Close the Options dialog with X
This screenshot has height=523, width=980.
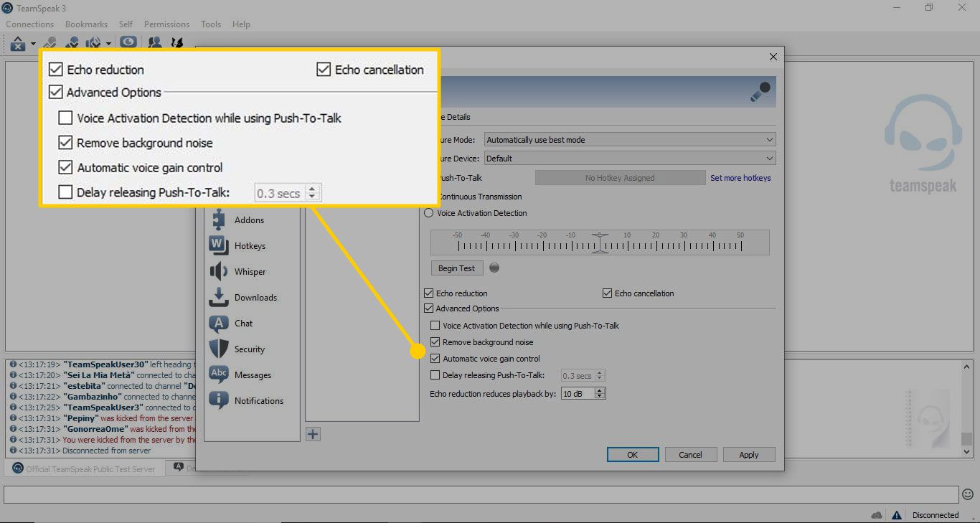coord(773,57)
